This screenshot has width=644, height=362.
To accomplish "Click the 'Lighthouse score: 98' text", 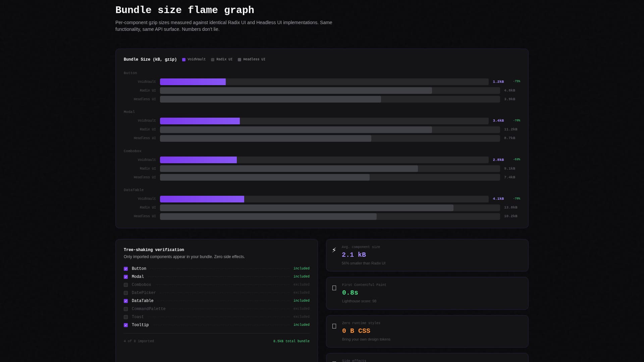I will (359, 301).
